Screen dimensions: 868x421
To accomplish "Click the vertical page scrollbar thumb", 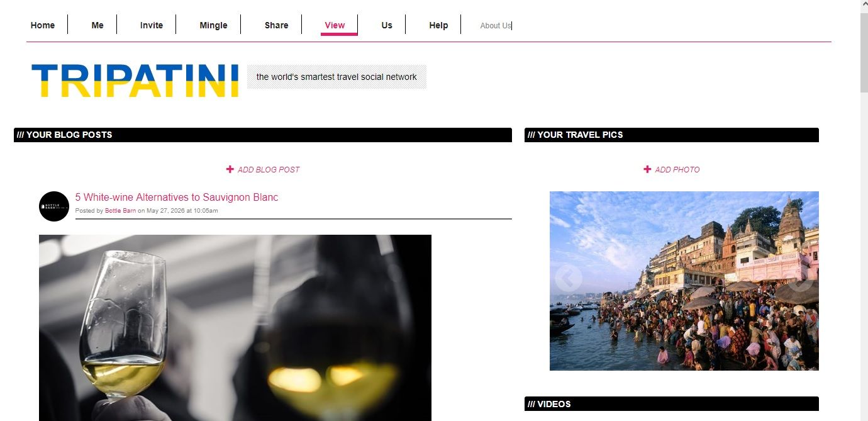I will click(864, 53).
